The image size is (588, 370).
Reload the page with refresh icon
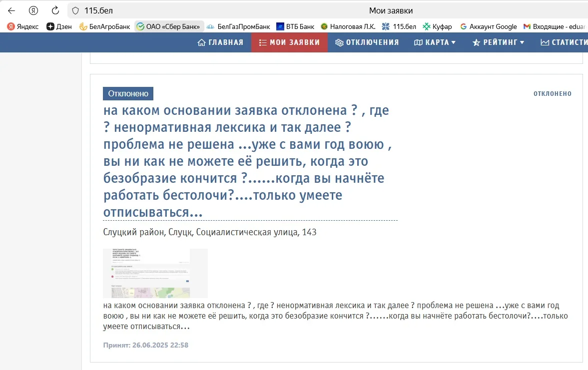click(x=55, y=10)
